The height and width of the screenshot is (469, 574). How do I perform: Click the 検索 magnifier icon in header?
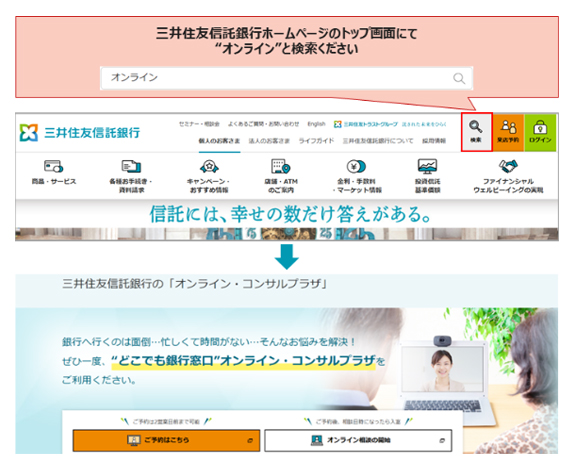point(476,132)
